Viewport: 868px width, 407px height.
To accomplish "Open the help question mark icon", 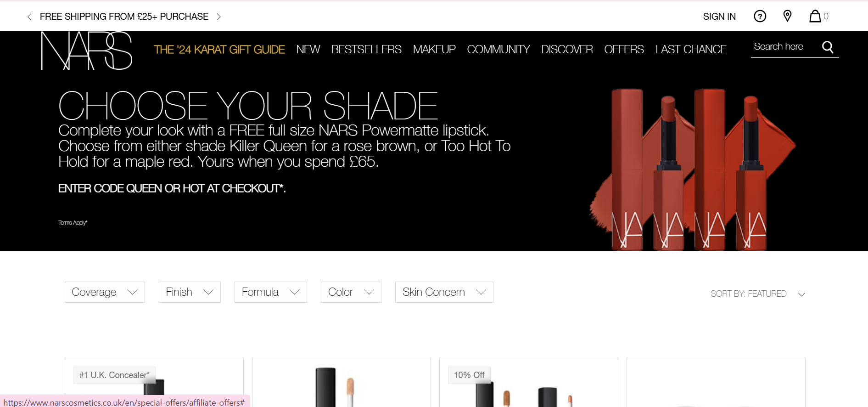I will 760,17.
